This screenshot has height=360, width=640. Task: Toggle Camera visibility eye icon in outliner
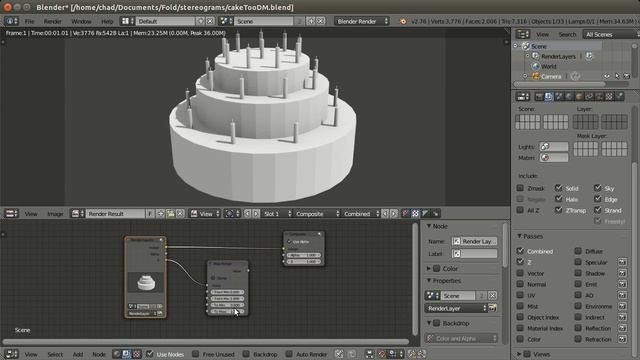[607, 76]
